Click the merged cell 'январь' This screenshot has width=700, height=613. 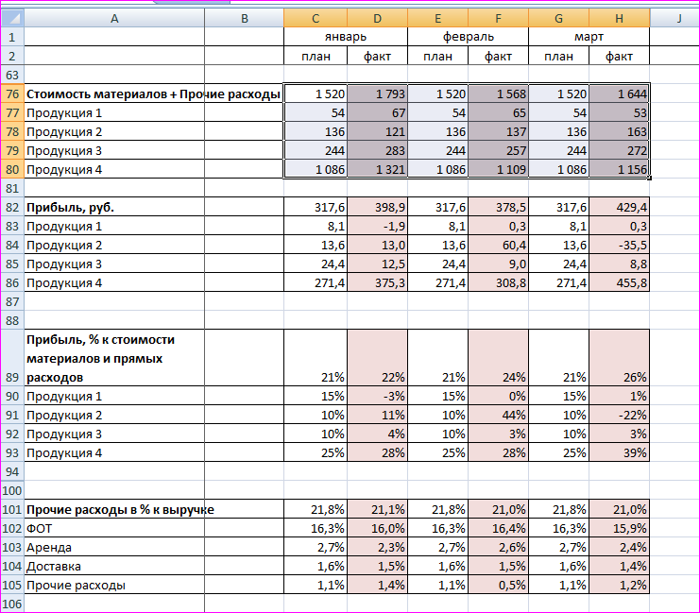point(346,37)
